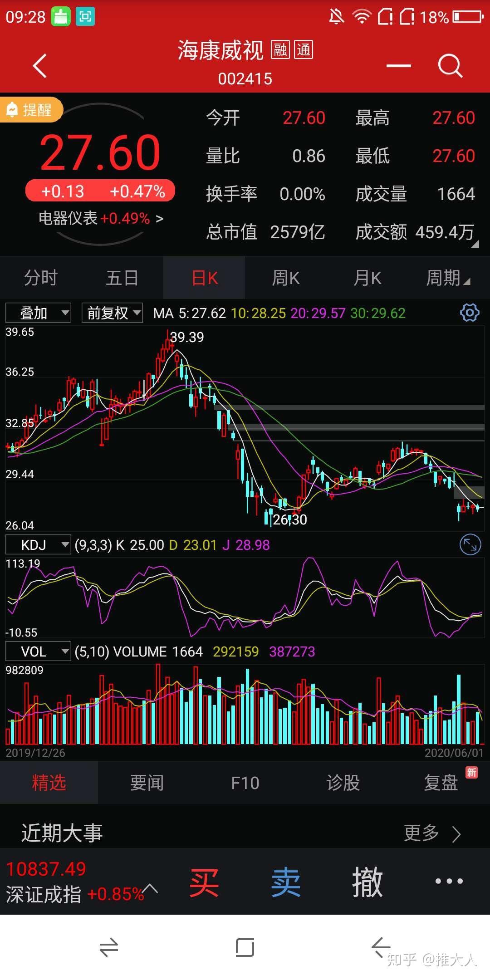Tap the 撤 cancel order button
This screenshot has height=980, width=490.
point(367,882)
